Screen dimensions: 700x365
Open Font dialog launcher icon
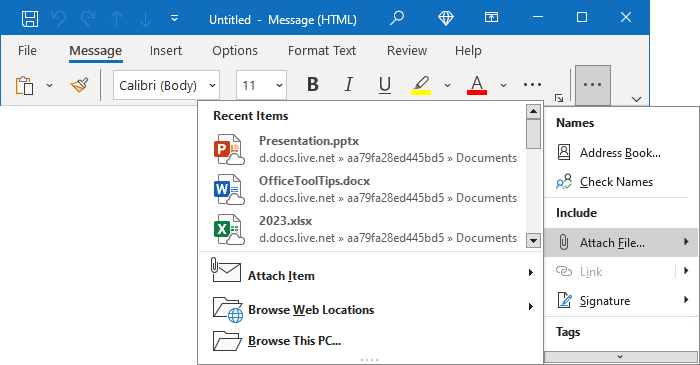click(x=558, y=98)
